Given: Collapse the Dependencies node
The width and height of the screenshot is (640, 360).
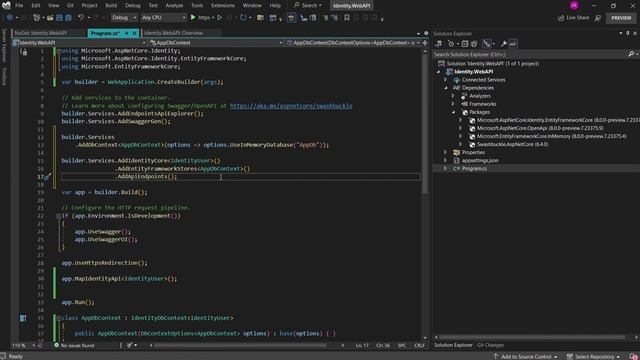Looking at the screenshot, I should 446,88.
